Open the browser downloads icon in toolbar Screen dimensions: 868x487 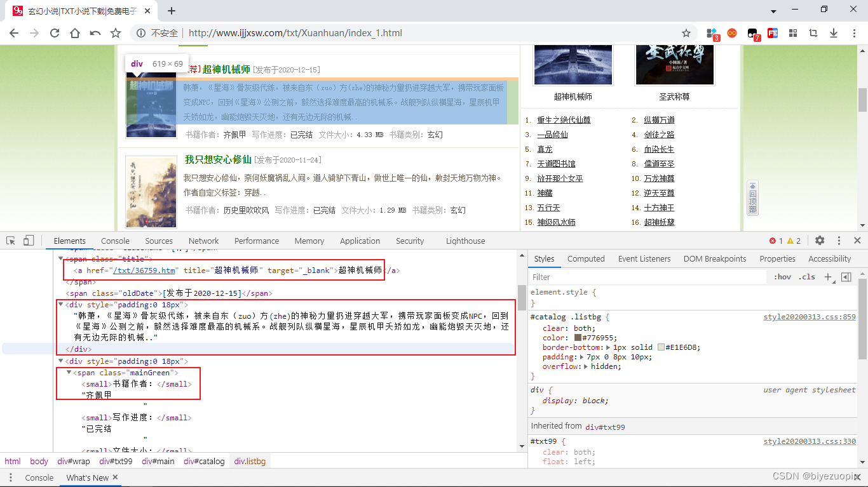pos(834,33)
